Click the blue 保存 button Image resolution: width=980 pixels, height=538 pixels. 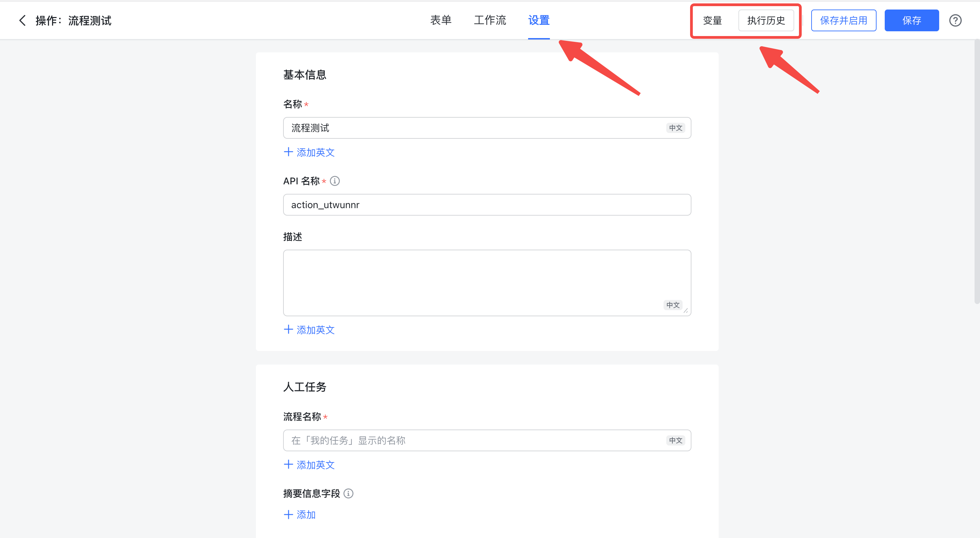pos(912,20)
